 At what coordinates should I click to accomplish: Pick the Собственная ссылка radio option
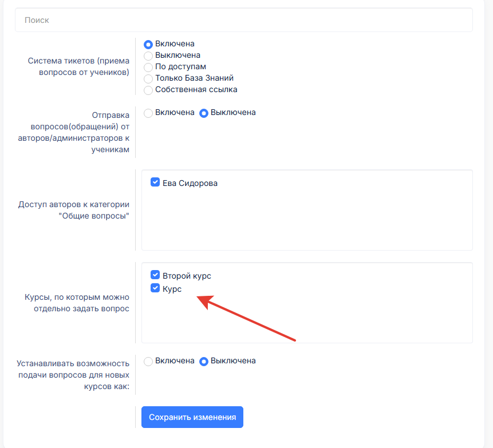(x=148, y=90)
